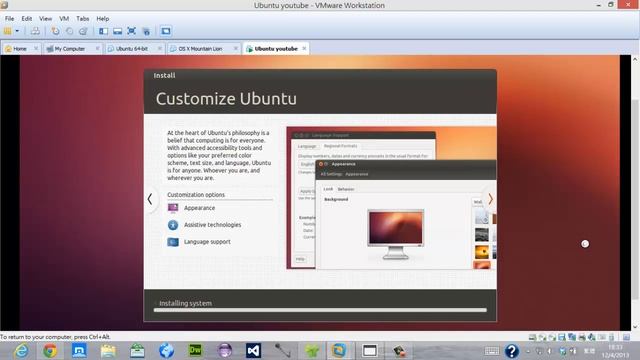The image size is (640, 360).
Task: Toggle the library sidebar view icon
Action: [x=104, y=31]
